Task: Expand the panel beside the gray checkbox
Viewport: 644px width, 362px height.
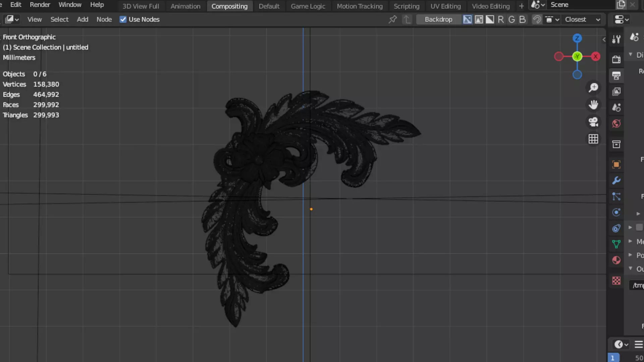Action: (x=631, y=227)
